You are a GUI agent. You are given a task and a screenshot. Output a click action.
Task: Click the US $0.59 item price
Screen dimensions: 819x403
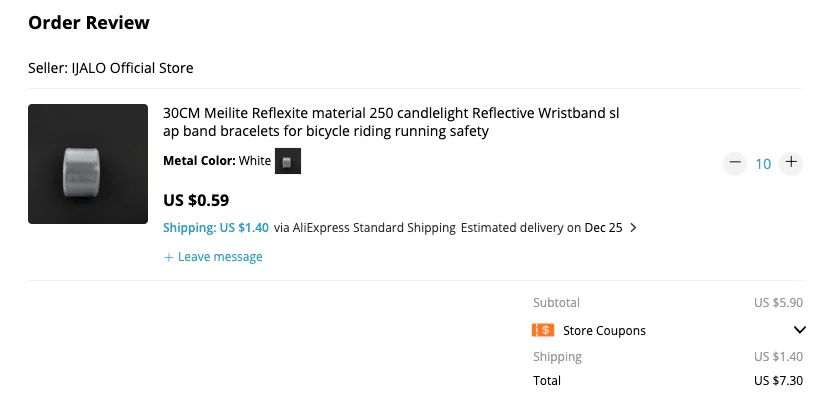click(196, 200)
